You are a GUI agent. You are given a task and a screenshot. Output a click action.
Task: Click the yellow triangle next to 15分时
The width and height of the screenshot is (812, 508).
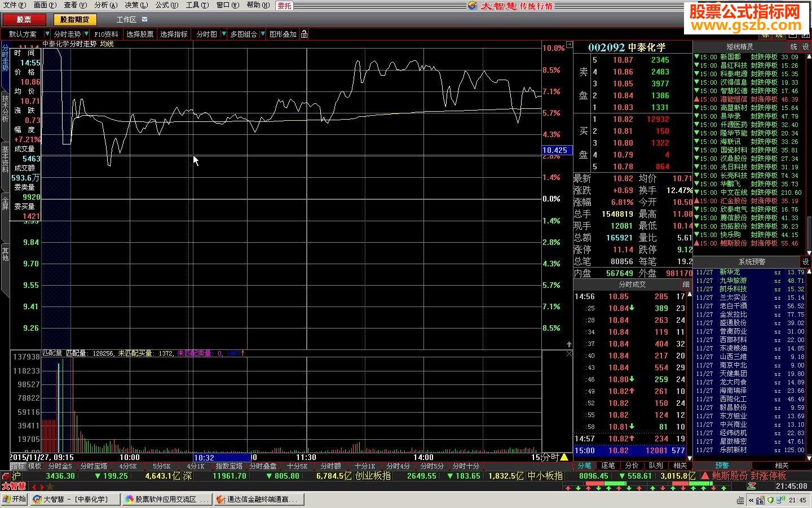coord(564,457)
